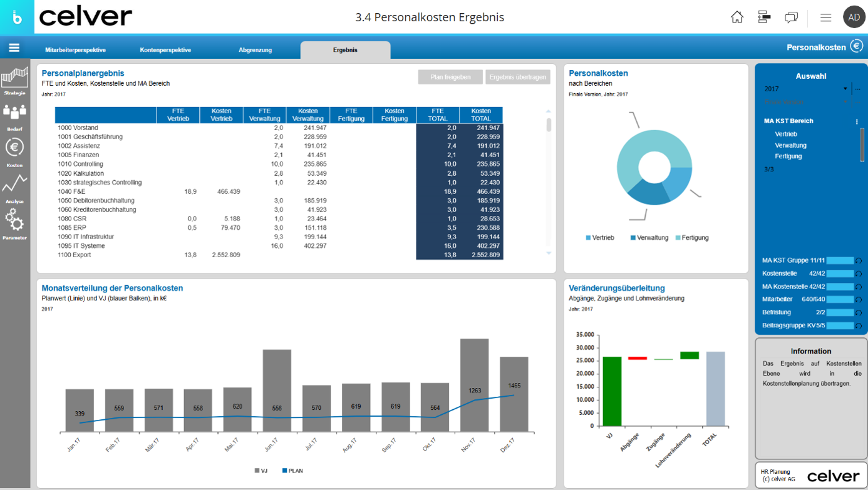Open the home page icon

(737, 18)
